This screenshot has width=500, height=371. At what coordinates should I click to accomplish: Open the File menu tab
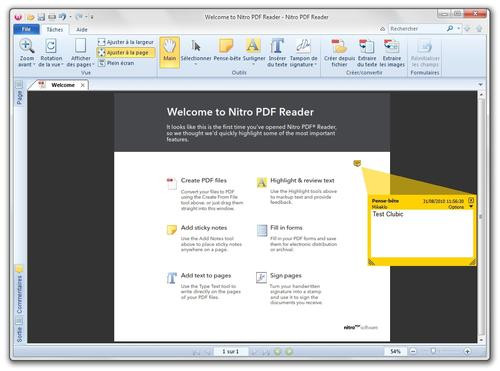(x=26, y=29)
